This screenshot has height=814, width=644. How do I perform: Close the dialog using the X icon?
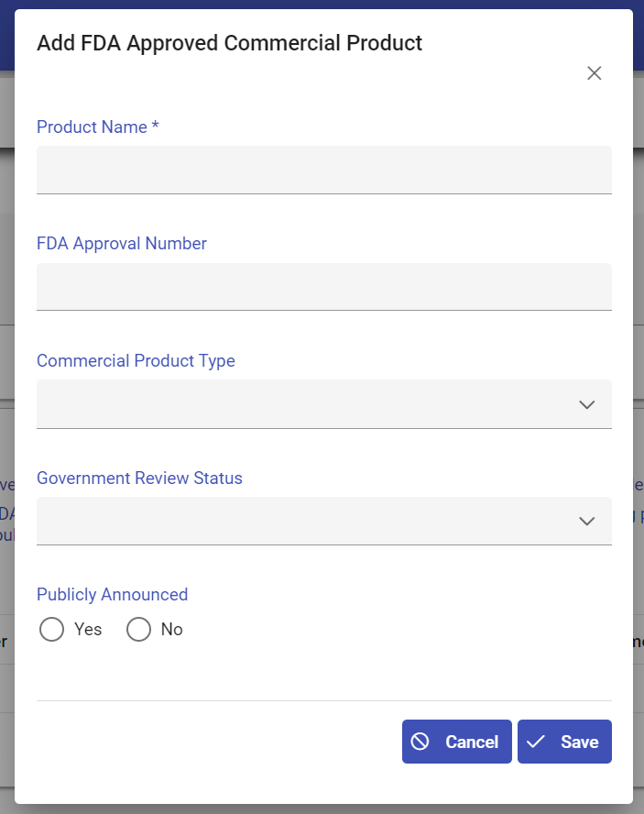point(595,73)
